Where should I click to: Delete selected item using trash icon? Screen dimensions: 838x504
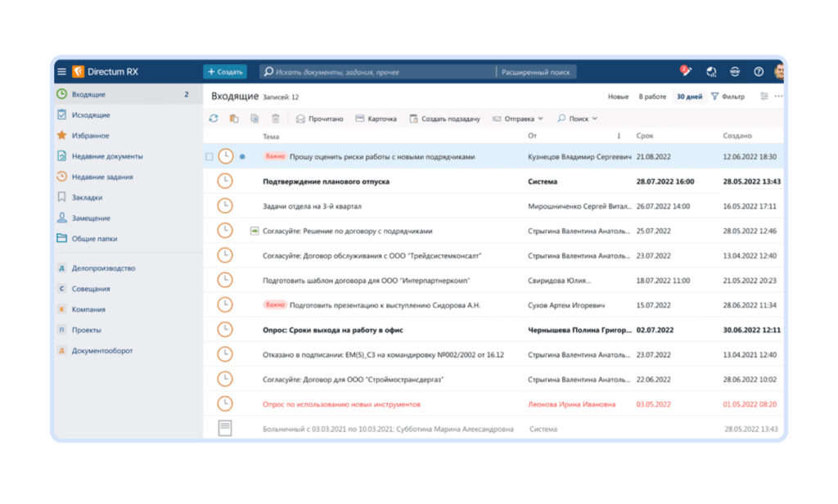[275, 119]
